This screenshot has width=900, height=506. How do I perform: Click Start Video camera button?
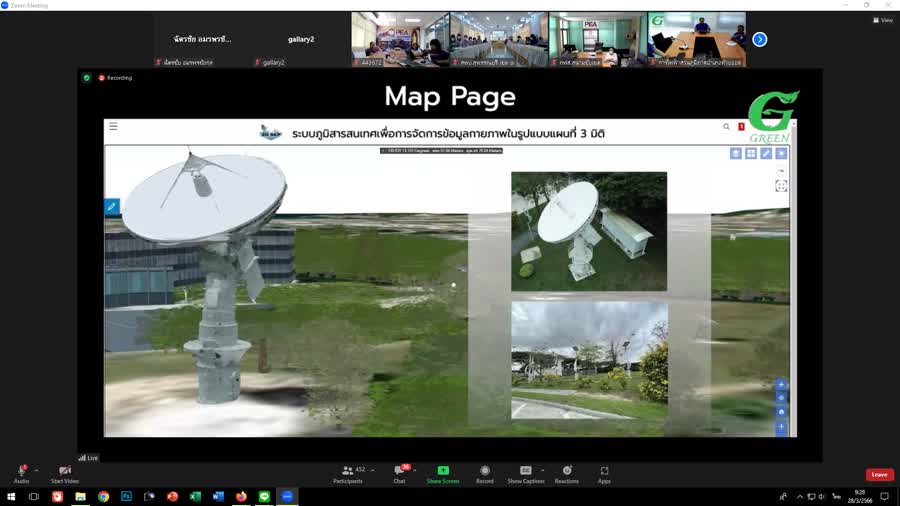point(65,474)
